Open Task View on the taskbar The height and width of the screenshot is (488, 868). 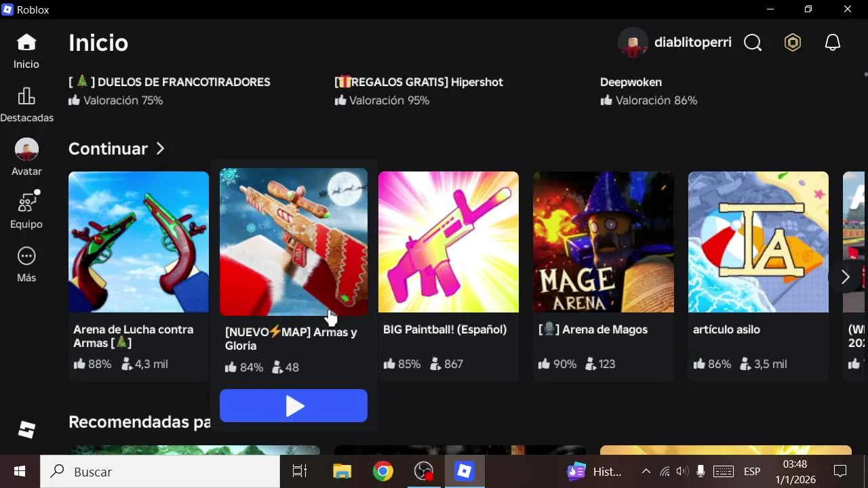[x=300, y=472]
